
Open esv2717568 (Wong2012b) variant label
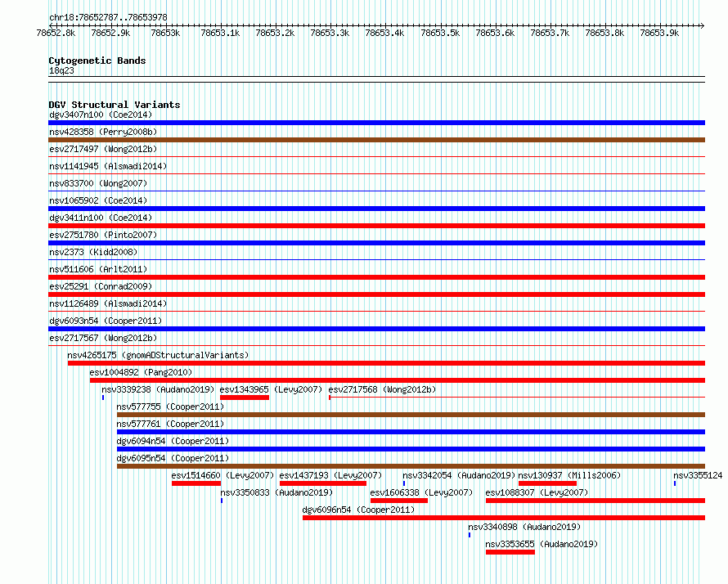382,389
